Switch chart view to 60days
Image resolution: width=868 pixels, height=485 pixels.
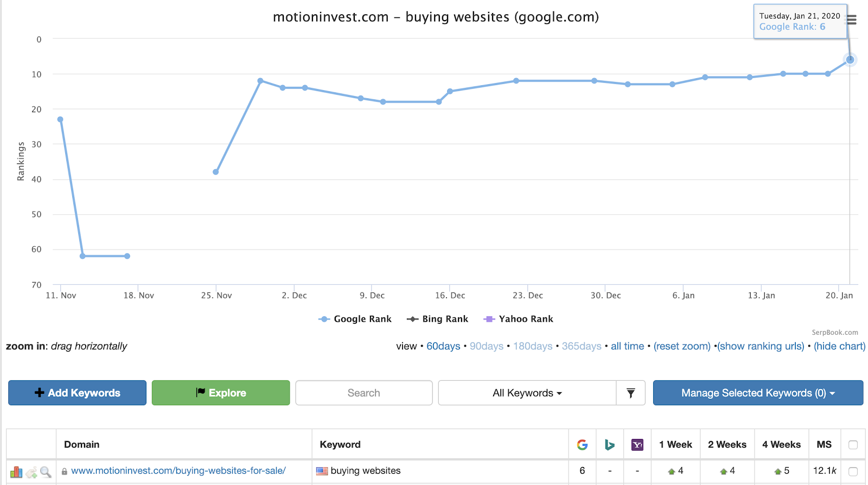[x=443, y=346]
